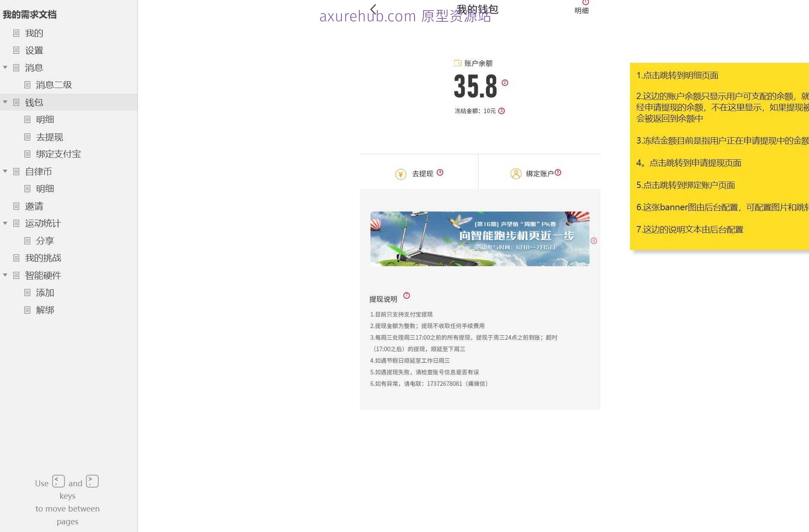The image size is (809, 532).
Task: Click the 如遇节假日顺延至工作日周三 line
Action: [x=410, y=361]
